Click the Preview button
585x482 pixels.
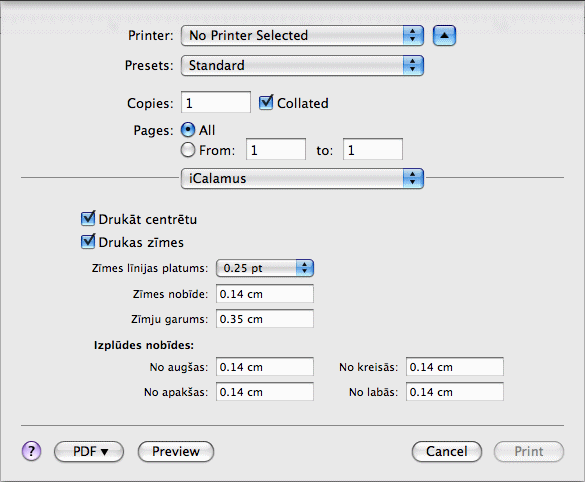pos(176,451)
